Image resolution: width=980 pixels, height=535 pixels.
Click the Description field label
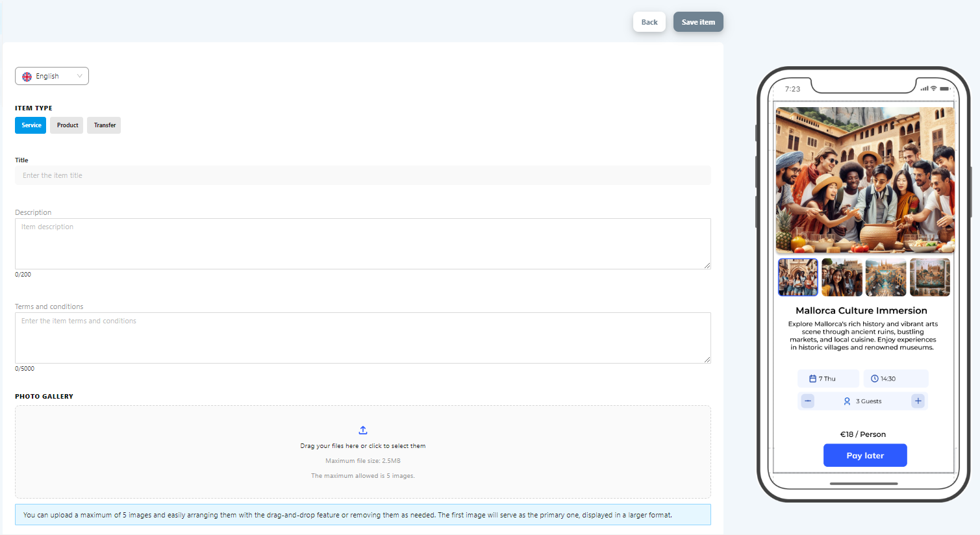coord(33,212)
